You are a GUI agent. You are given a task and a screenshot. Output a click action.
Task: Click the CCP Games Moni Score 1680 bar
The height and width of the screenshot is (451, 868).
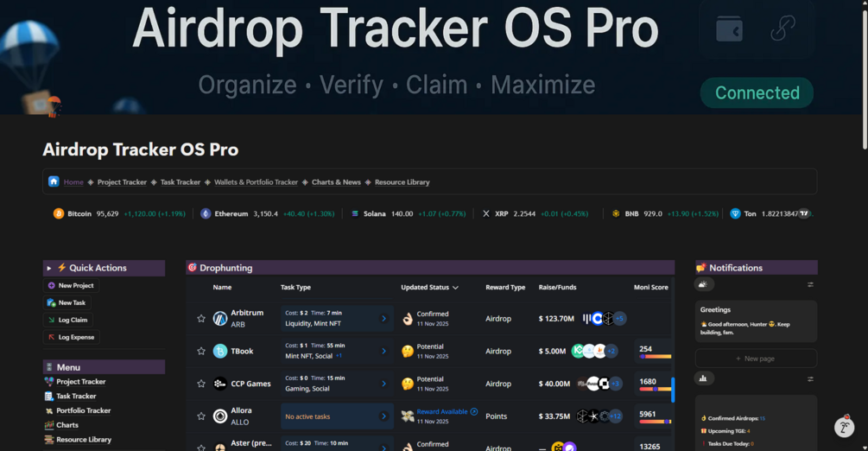[655, 389]
